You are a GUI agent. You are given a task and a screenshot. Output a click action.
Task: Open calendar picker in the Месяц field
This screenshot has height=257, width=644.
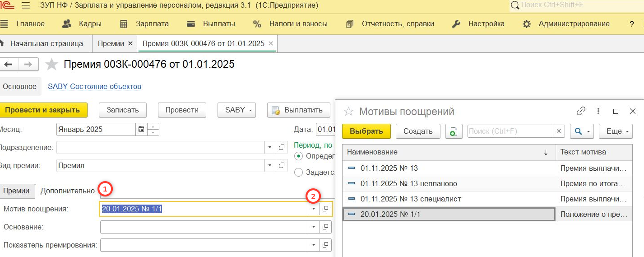click(x=141, y=130)
